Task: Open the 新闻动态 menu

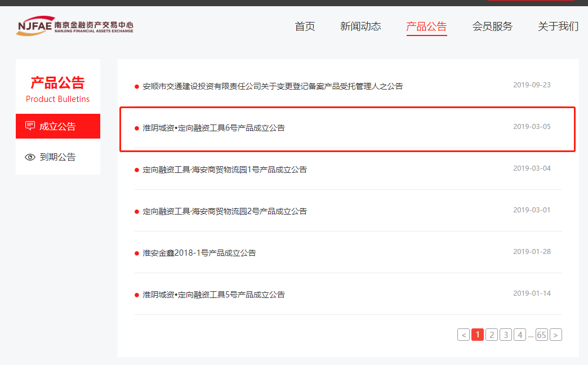Action: point(360,26)
